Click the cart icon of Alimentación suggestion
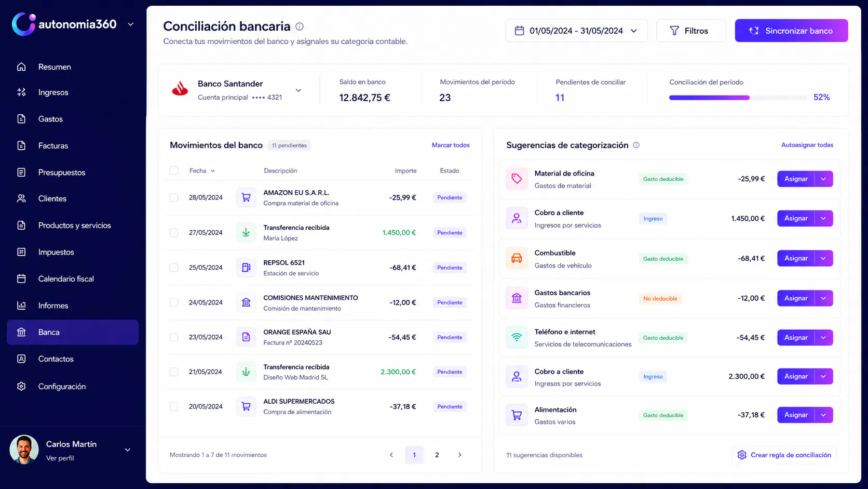Image resolution: width=868 pixels, height=489 pixels. pos(517,415)
